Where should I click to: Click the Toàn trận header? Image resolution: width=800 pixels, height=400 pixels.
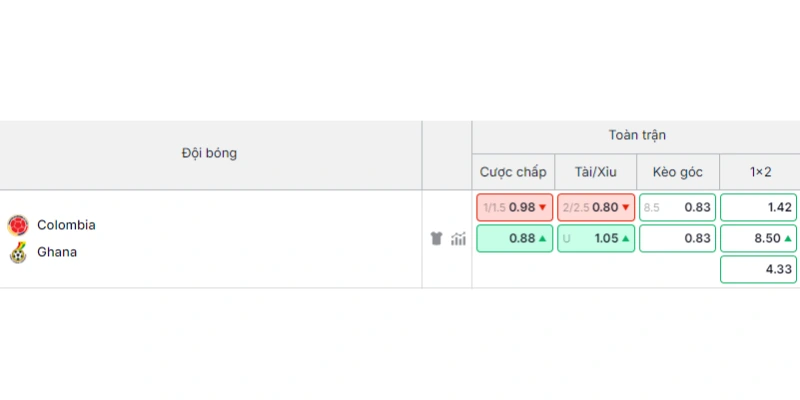[x=637, y=135]
